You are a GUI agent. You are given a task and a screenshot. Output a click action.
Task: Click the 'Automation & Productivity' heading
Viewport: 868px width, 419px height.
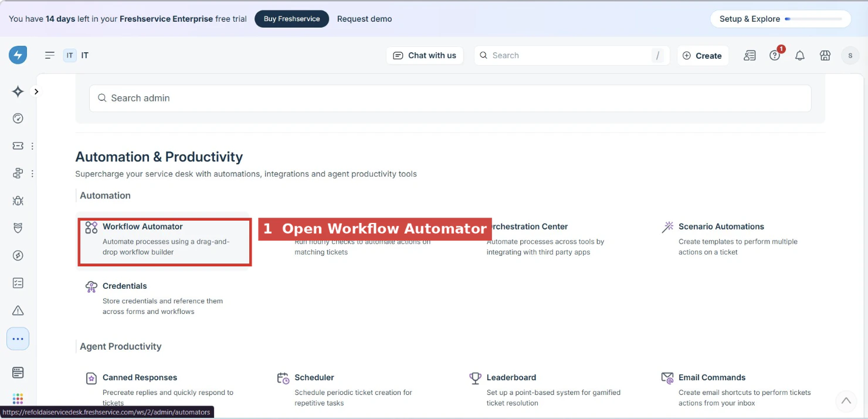coord(159,157)
